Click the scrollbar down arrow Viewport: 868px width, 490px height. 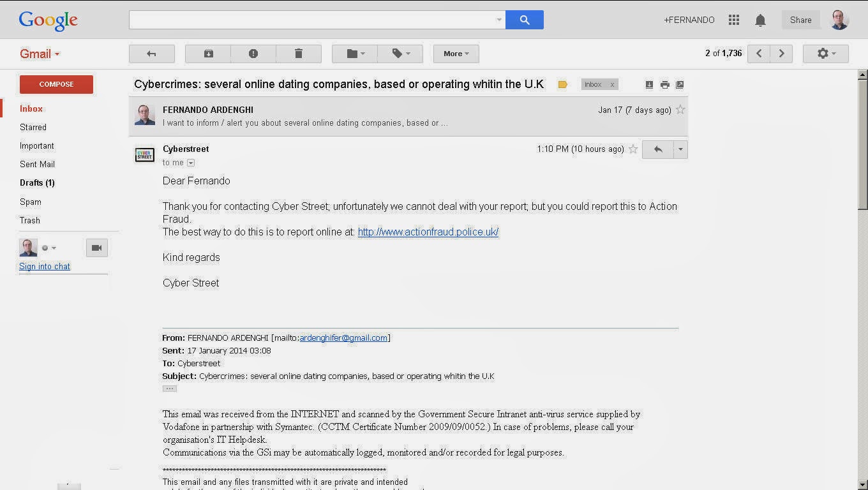point(862,484)
